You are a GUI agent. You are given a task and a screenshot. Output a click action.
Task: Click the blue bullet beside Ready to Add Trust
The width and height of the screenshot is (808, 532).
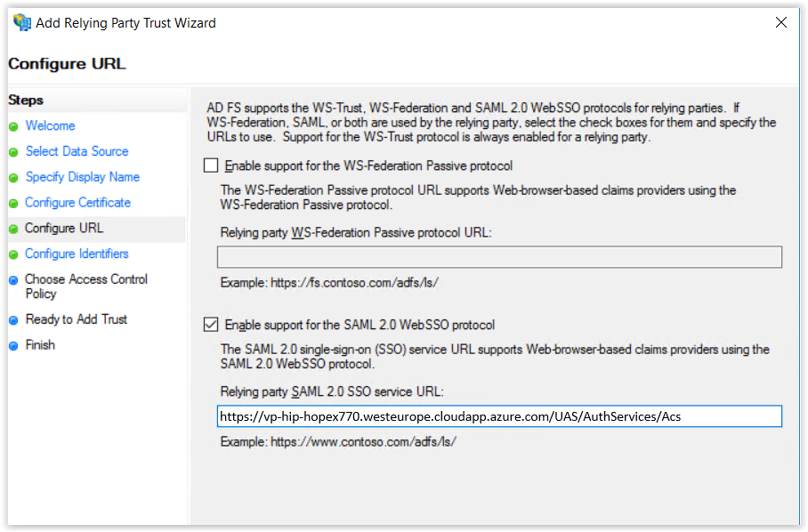[13, 320]
